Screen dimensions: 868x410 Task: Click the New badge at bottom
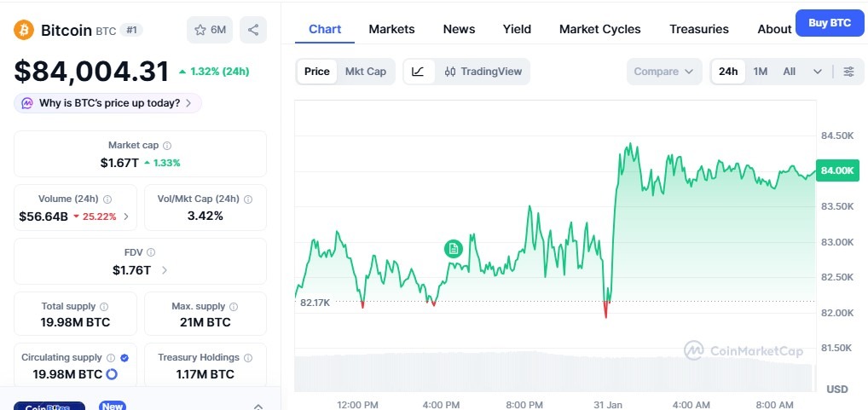coord(113,406)
